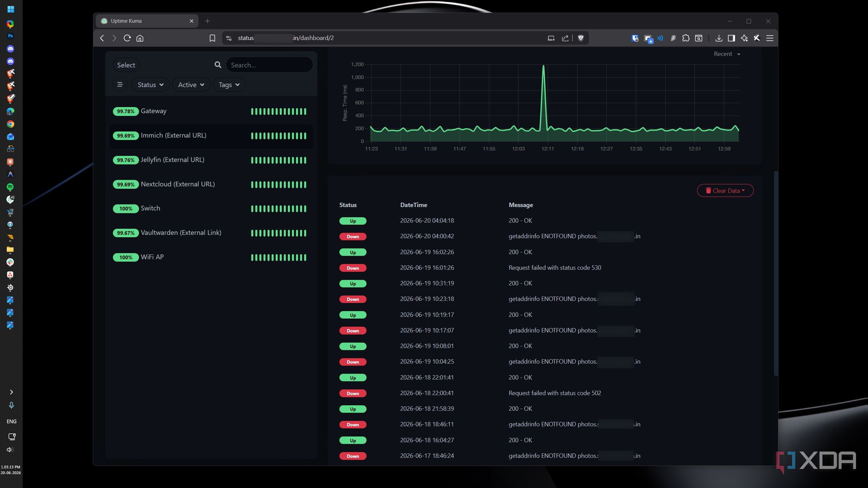Open the Gateway monitor

[211, 111]
